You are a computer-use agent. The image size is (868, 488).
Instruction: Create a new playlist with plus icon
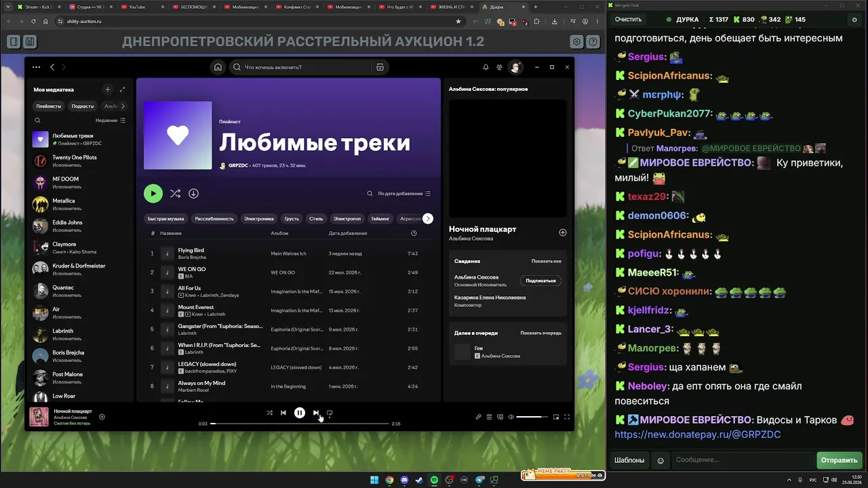pyautogui.click(x=107, y=89)
